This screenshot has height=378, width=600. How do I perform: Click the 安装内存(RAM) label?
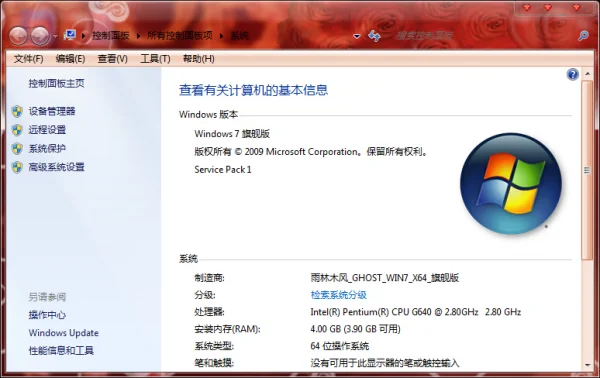point(227,329)
